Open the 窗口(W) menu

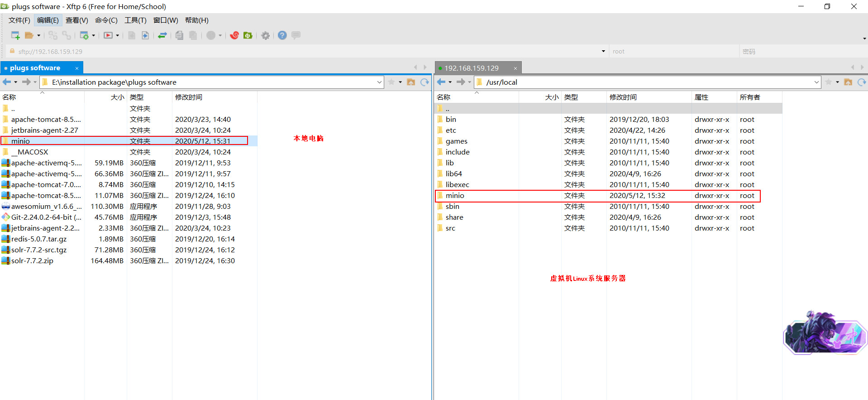click(166, 20)
